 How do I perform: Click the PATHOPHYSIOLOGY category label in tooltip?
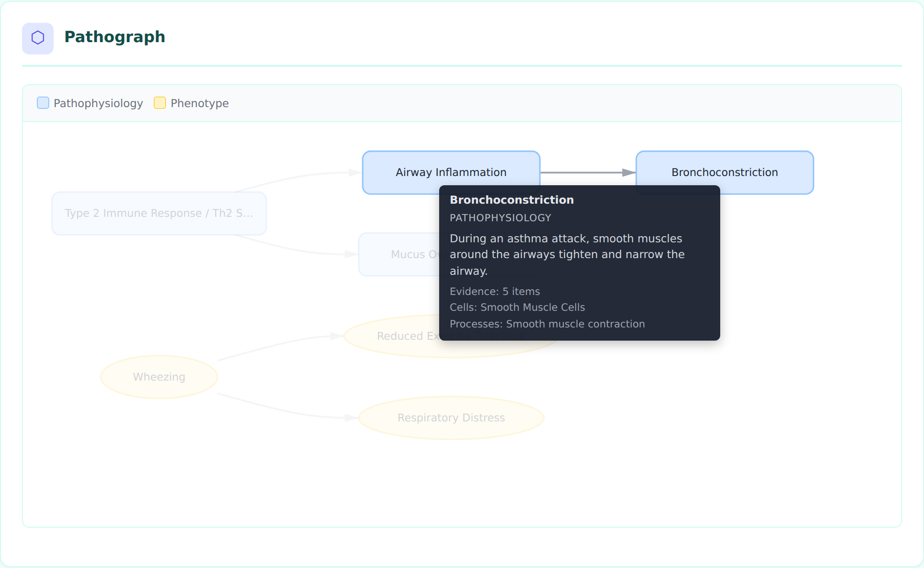tap(500, 218)
